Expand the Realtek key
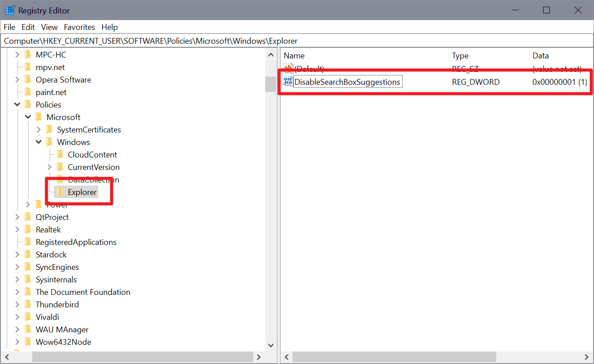Screen dimensions: 594x364 coord(17,230)
